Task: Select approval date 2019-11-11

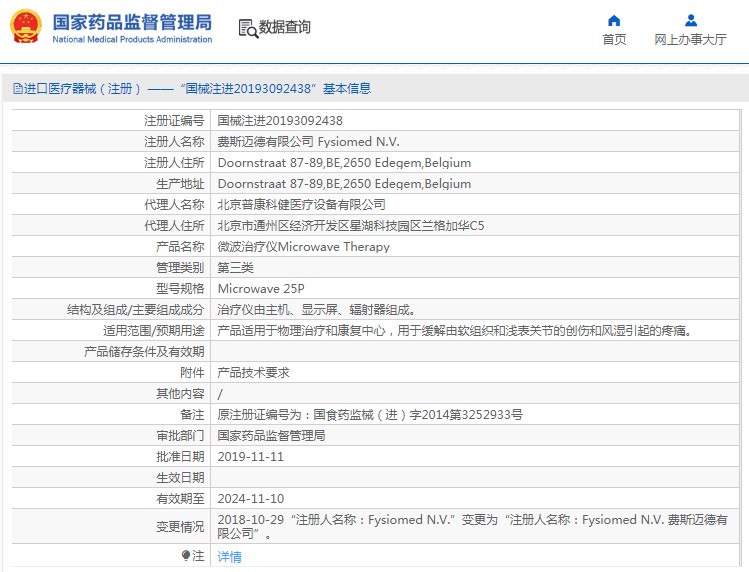Action: click(x=250, y=457)
